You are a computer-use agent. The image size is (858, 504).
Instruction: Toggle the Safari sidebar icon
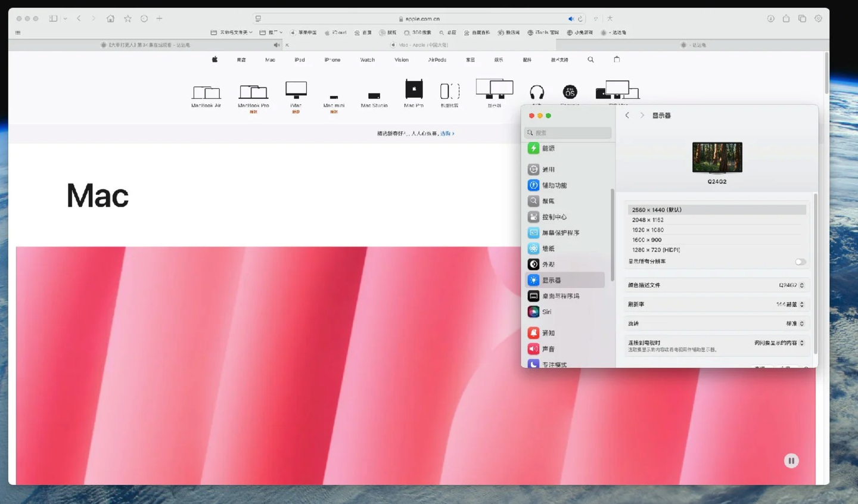pyautogui.click(x=53, y=18)
